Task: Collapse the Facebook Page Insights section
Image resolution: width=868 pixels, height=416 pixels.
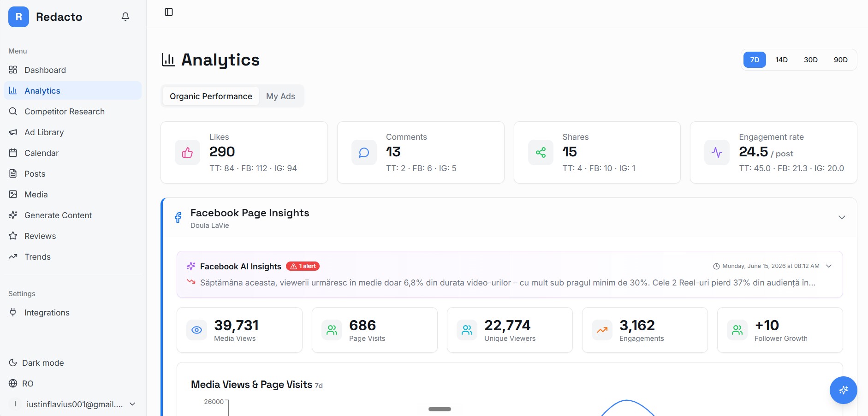Action: click(842, 217)
